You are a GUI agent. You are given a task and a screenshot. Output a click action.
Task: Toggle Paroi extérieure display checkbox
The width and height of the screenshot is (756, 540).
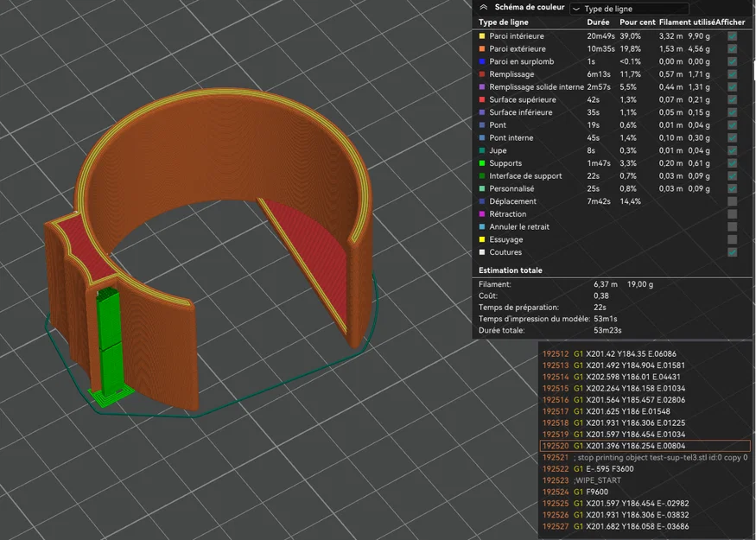(x=732, y=48)
